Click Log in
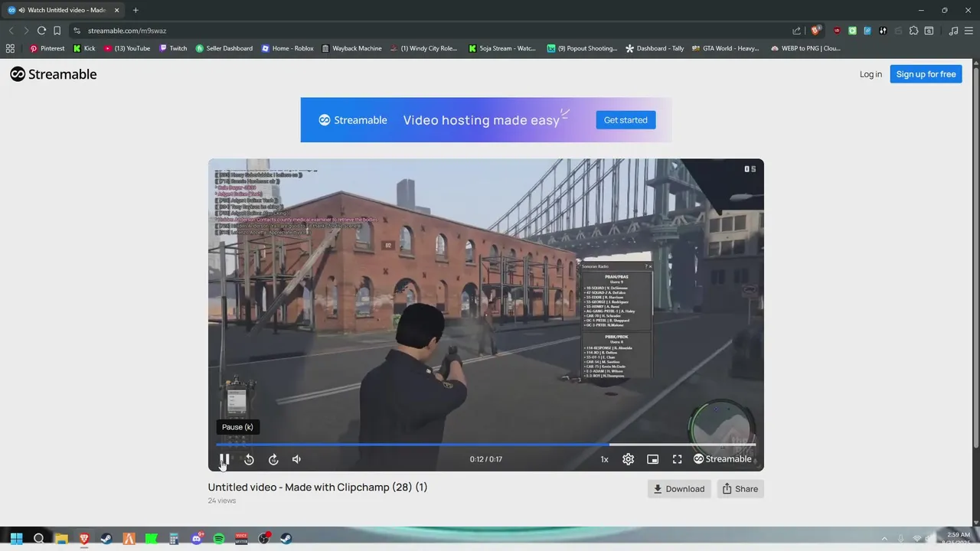This screenshot has width=980, height=551. 871,74
